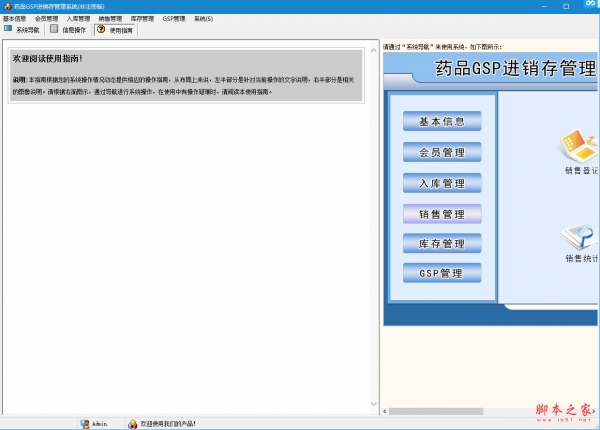Open the GSP管理 menu

click(174, 19)
